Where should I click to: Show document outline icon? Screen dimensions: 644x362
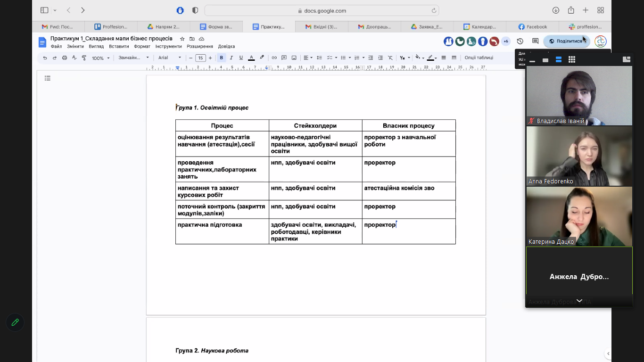[48, 78]
